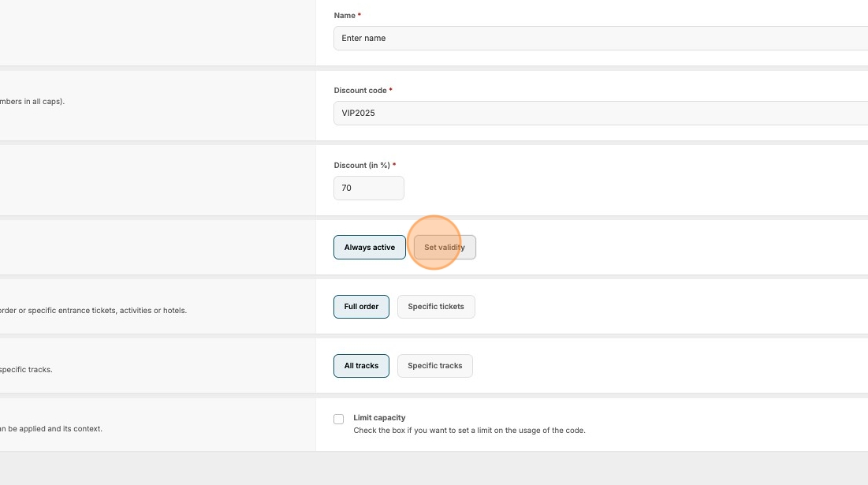The height and width of the screenshot is (485, 868).
Task: Select the All tracks option
Action: pyautogui.click(x=361, y=366)
